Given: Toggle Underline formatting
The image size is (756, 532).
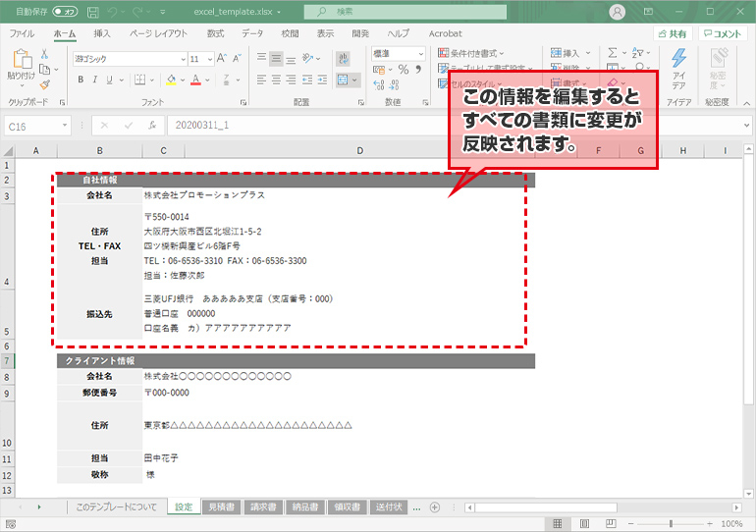Looking at the screenshot, I should tap(109, 80).
